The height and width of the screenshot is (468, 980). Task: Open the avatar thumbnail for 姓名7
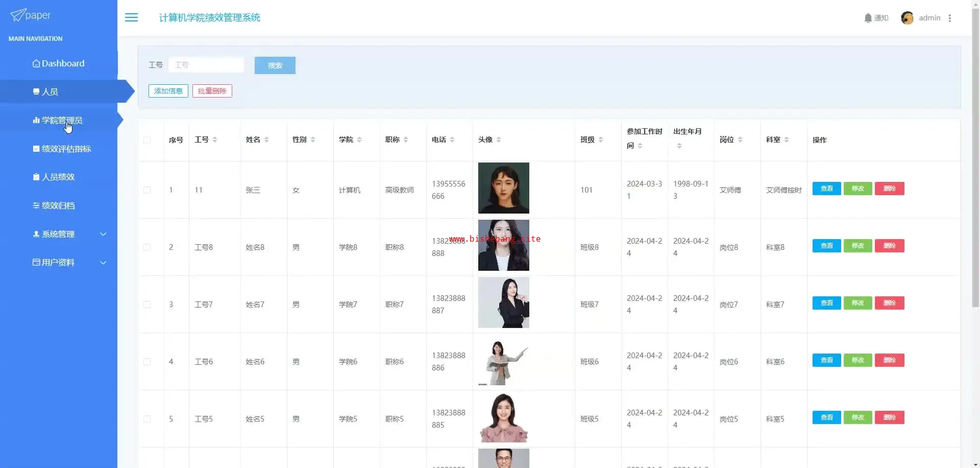504,302
